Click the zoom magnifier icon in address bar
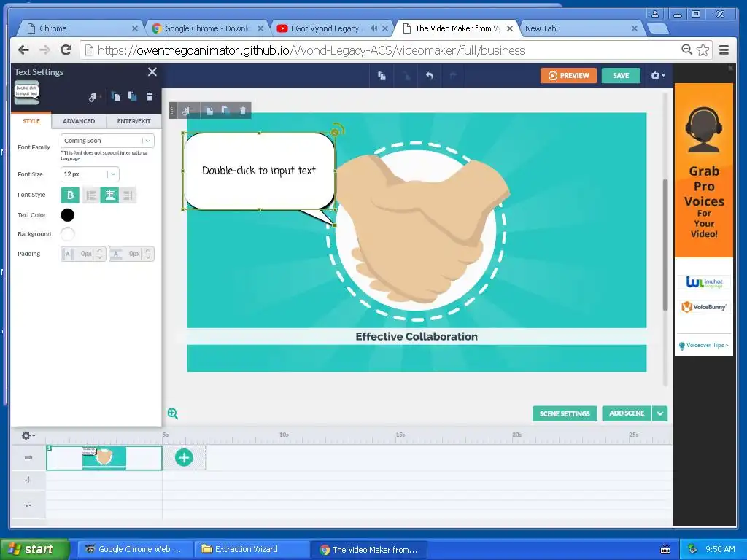Screen dimensions: 747x560 tap(686, 50)
